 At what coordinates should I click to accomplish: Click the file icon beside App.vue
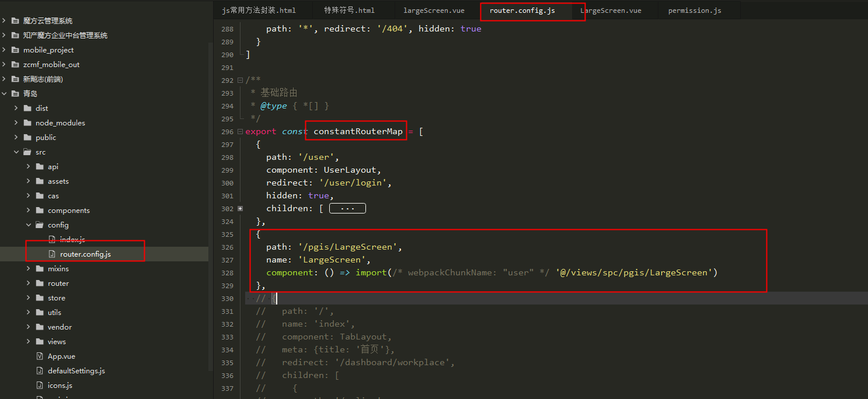coord(40,356)
